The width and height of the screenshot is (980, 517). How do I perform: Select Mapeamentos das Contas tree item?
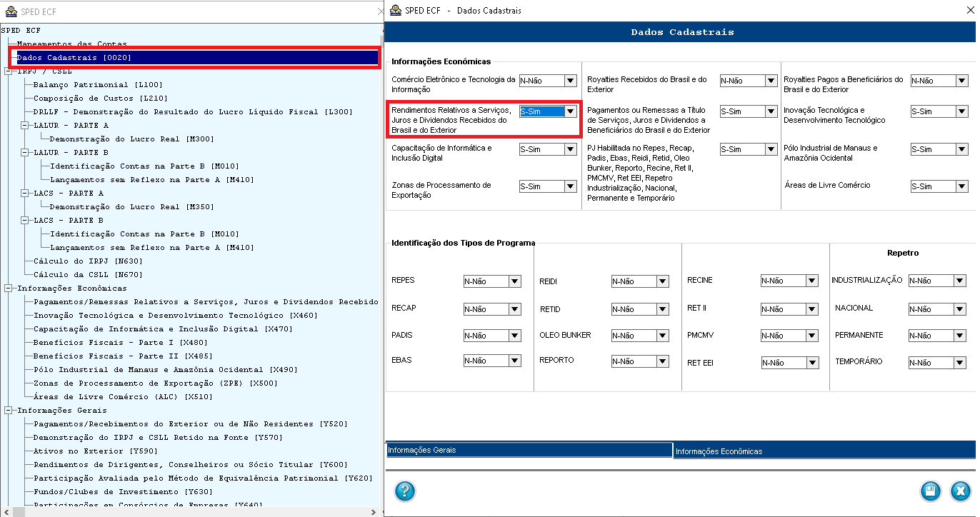click(x=72, y=44)
